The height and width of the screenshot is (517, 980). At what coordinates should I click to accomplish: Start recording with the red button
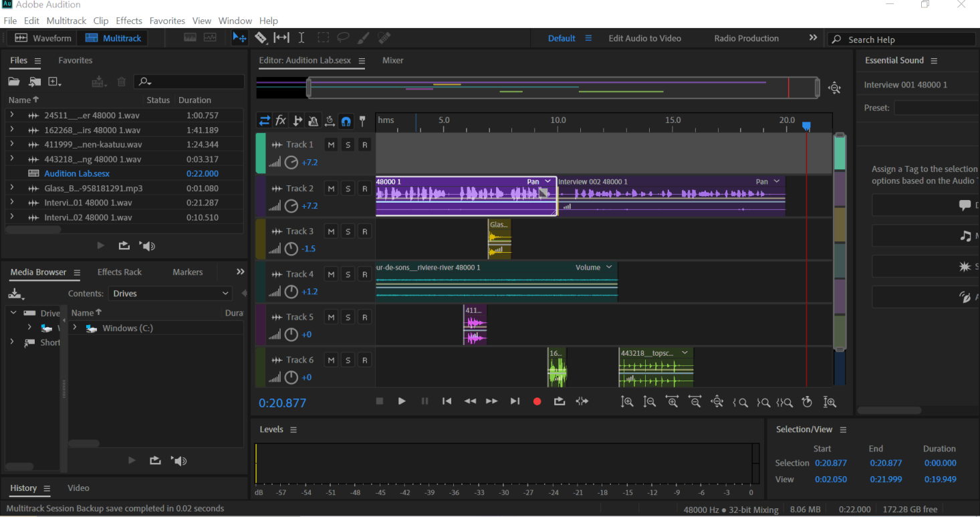[537, 401]
